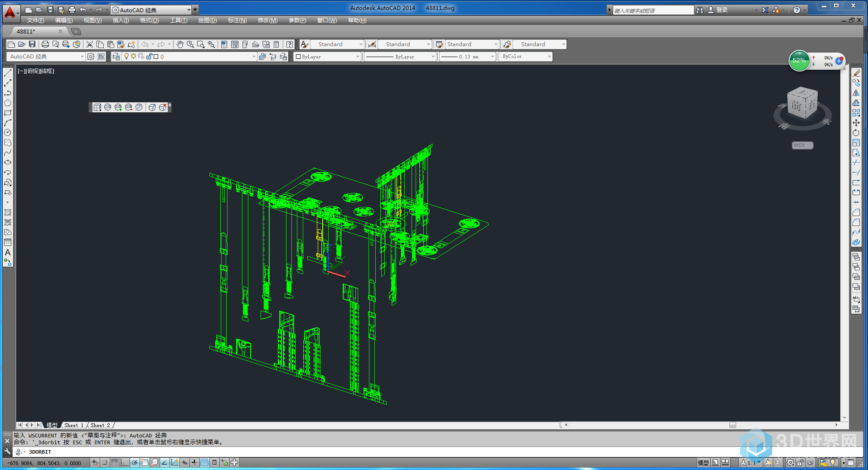Open the 0.13 mm lineweight dropdown
This screenshot has width=868, height=470.
pos(492,57)
